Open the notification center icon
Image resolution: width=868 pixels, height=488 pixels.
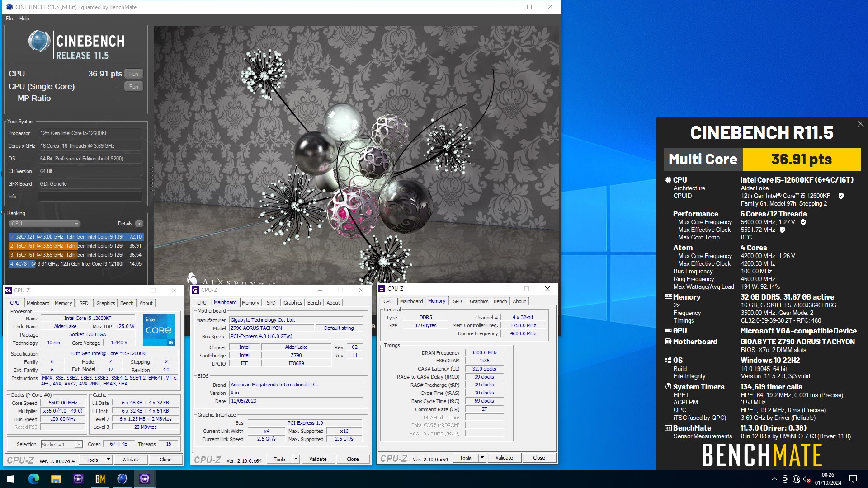point(853,479)
